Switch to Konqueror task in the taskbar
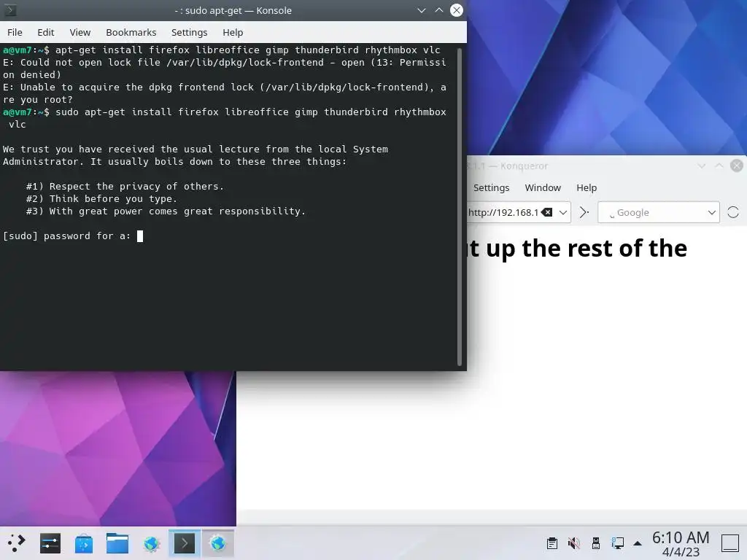 (x=217, y=543)
